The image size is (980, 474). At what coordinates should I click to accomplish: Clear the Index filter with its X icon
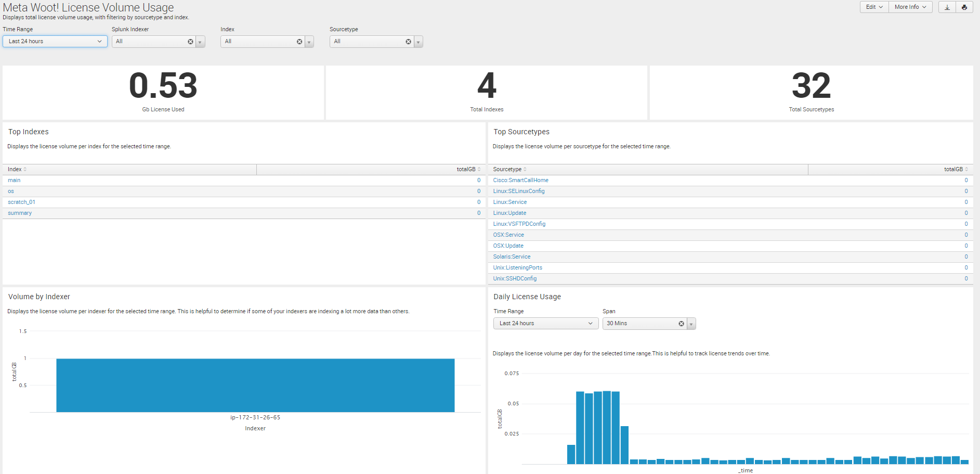point(299,42)
